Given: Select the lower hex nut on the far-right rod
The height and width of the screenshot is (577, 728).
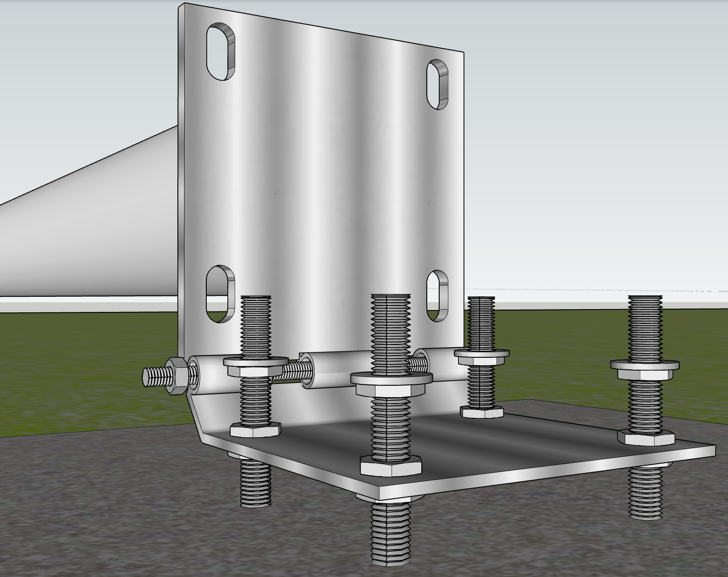Looking at the screenshot, I should tap(645, 437).
